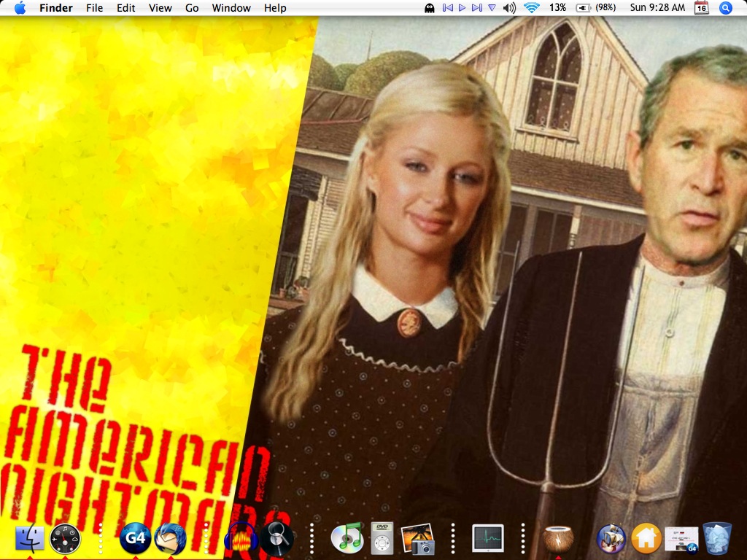Expand menu bar music controller dropdown triangle

pyautogui.click(x=492, y=7)
